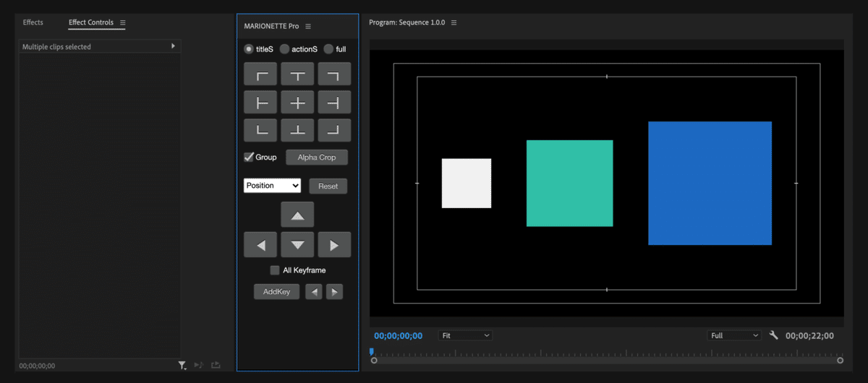Select the white square in Program monitor
The width and height of the screenshot is (868, 383).
[x=467, y=184]
